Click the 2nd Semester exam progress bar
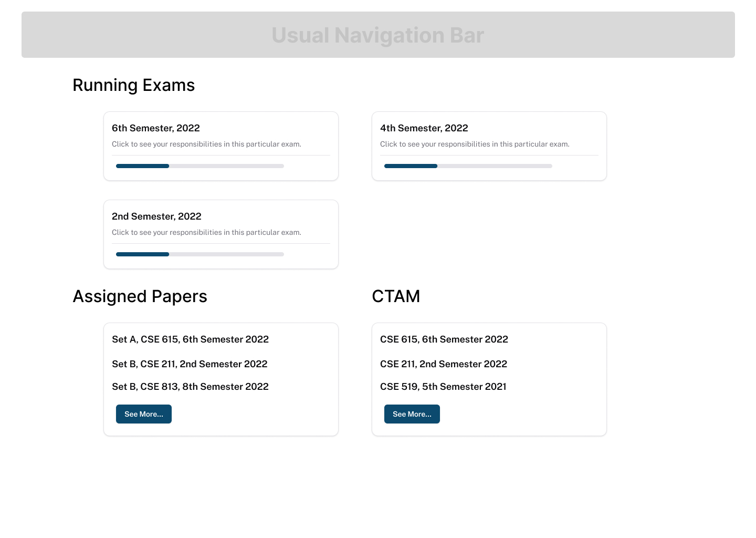The width and height of the screenshot is (756, 538). pyautogui.click(x=199, y=254)
